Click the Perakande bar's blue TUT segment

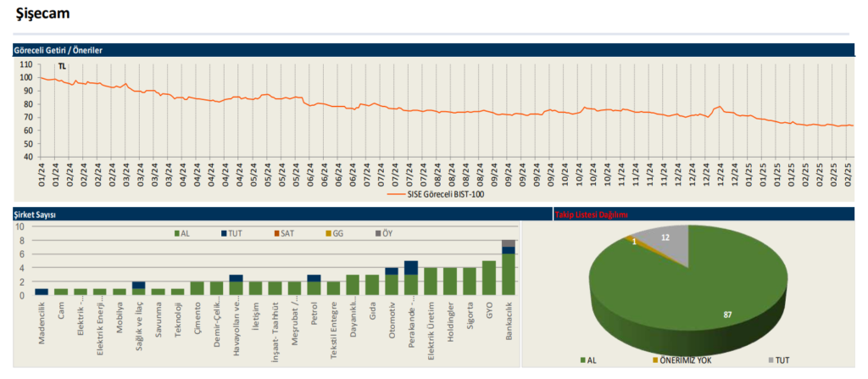point(412,268)
